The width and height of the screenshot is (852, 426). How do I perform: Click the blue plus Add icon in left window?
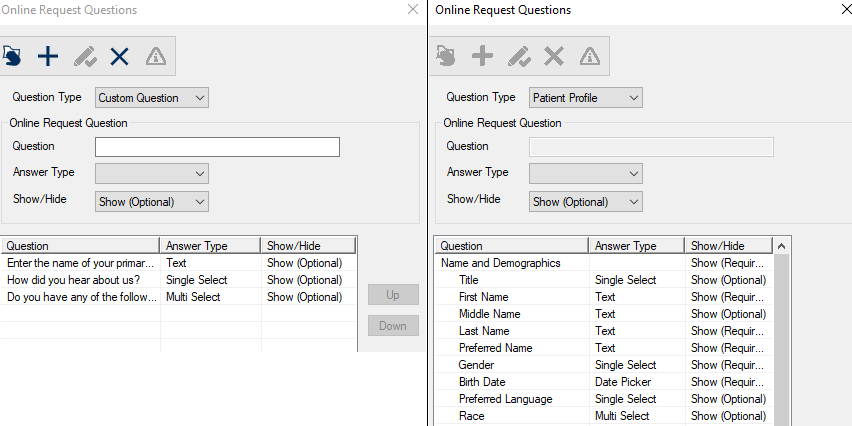pyautogui.click(x=48, y=56)
